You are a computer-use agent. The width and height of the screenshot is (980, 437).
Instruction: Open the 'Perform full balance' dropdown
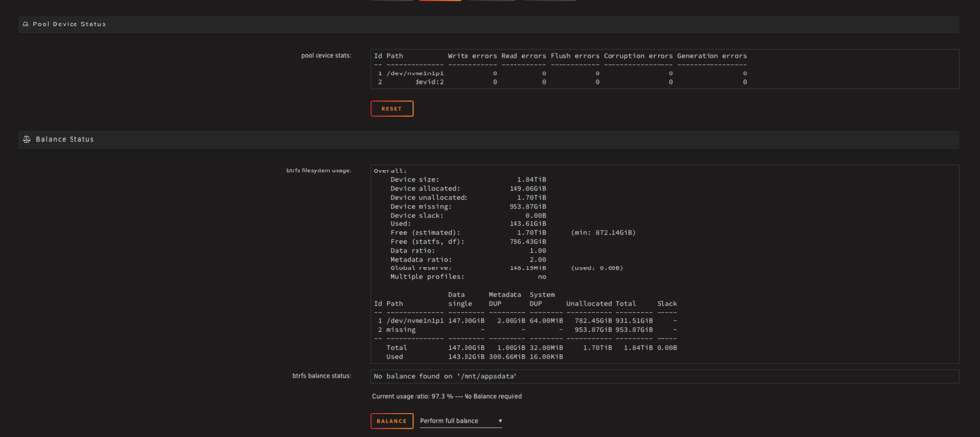[461, 421]
